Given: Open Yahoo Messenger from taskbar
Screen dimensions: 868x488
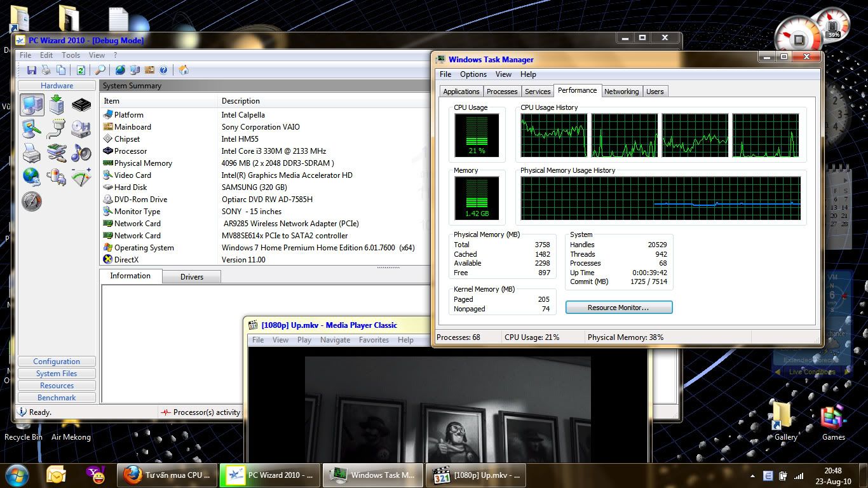Looking at the screenshot, I should [95, 475].
